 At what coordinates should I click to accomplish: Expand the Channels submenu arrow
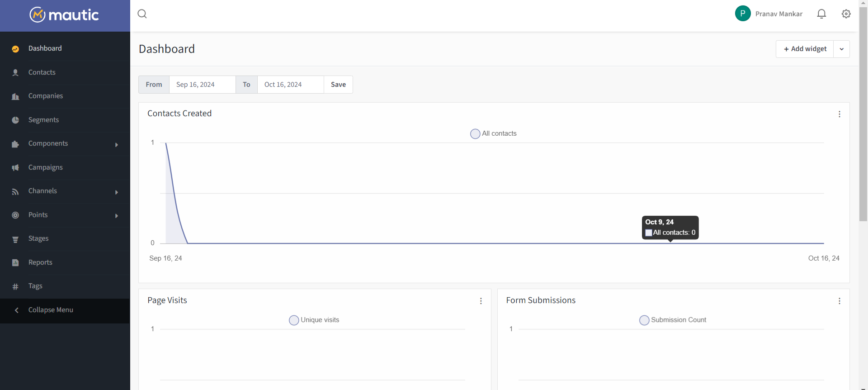(117, 192)
